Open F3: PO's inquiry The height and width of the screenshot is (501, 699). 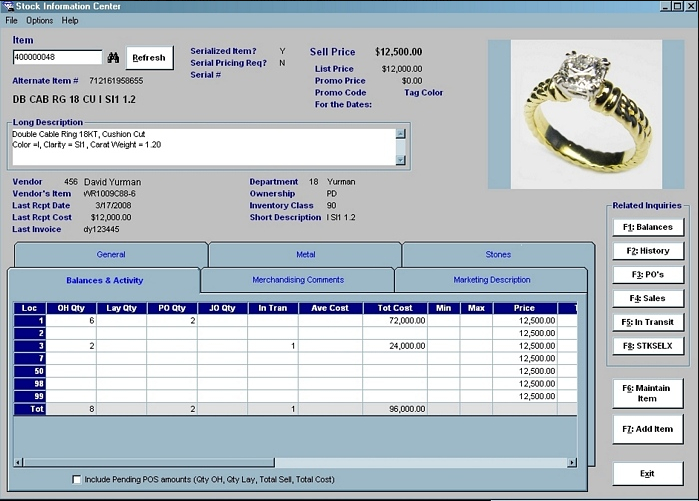(x=647, y=275)
